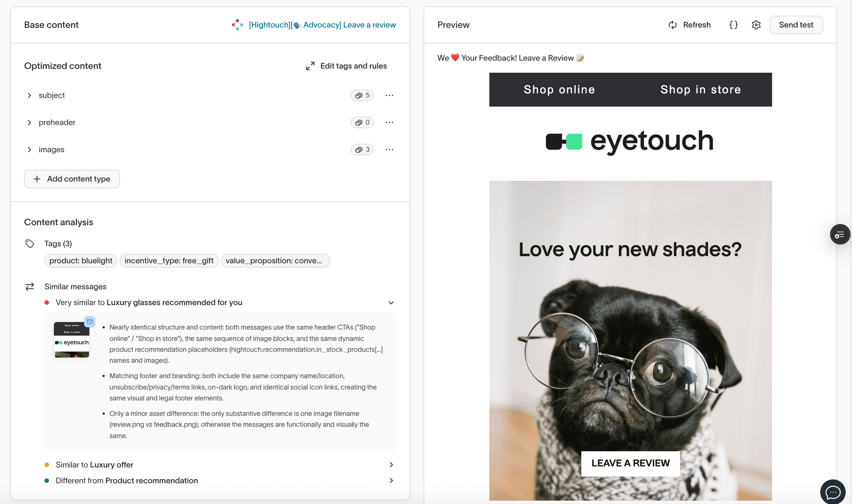This screenshot has height=504, width=852.
Task: Click Add content type button
Action: (72, 179)
